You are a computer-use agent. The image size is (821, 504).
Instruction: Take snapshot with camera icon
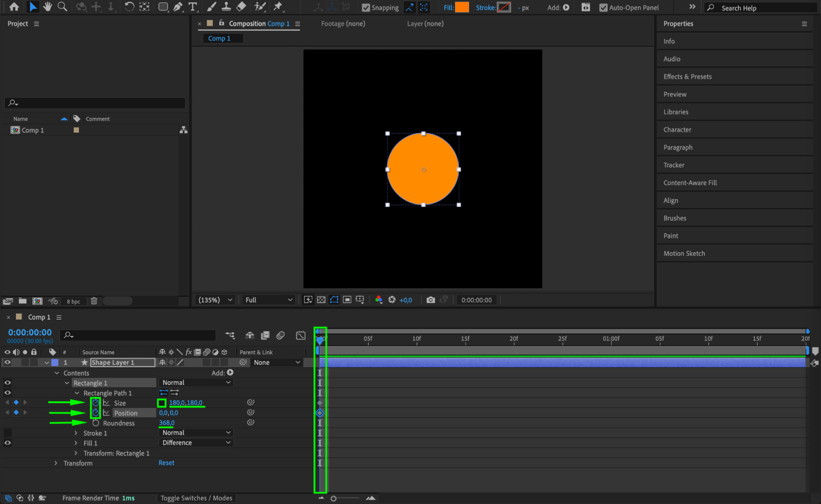430,300
